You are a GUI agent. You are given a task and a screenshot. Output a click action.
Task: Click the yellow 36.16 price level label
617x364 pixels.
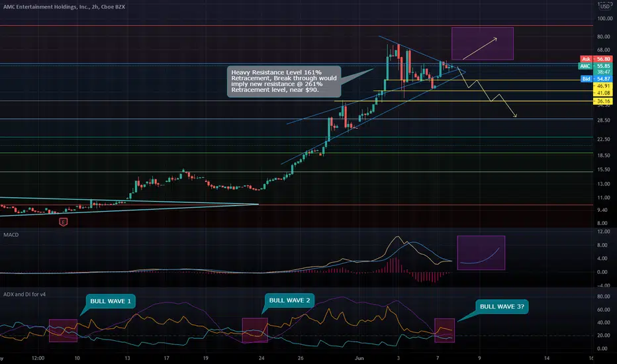click(x=603, y=101)
